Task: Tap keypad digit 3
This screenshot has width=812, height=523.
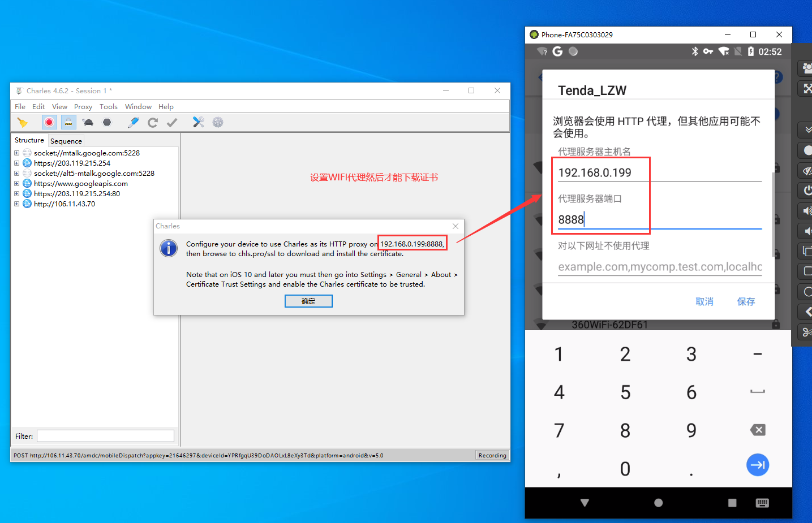Action: (691, 355)
